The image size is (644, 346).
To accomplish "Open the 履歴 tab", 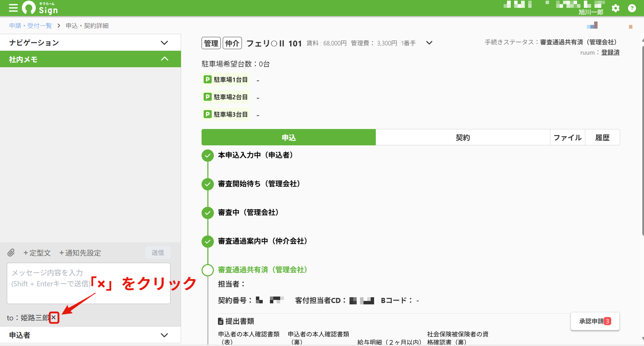I will pyautogui.click(x=602, y=138).
